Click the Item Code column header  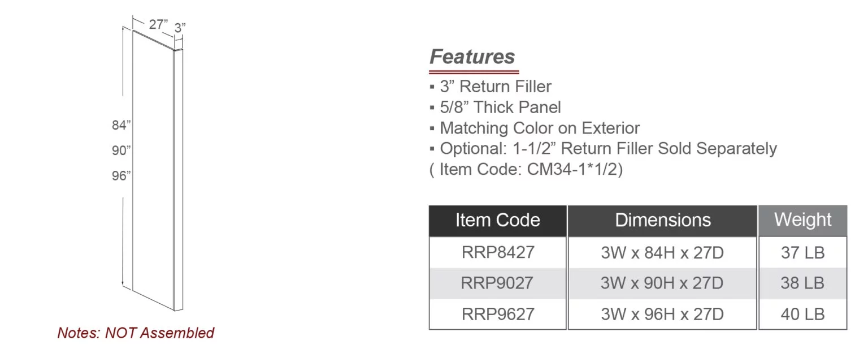[497, 220]
